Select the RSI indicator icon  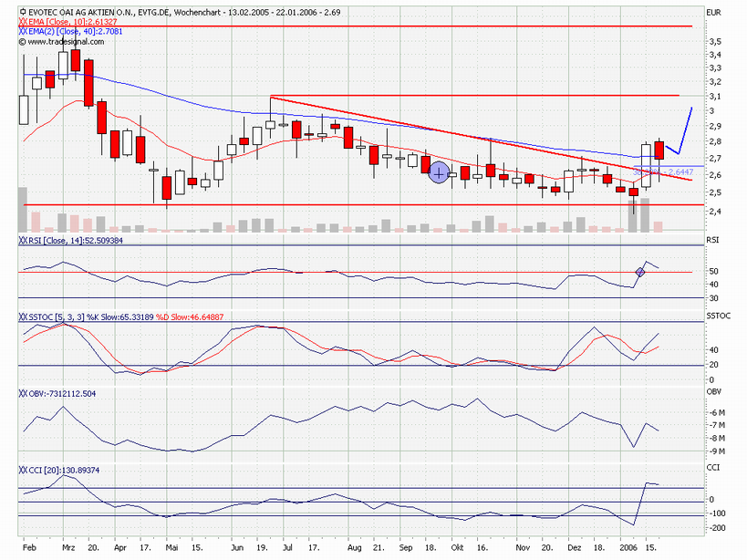(23, 242)
